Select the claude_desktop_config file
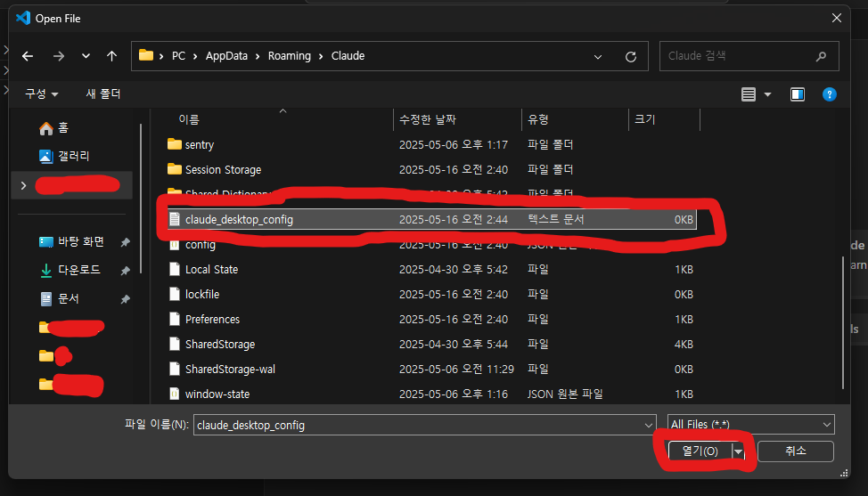Image resolution: width=868 pixels, height=496 pixels. pos(431,220)
